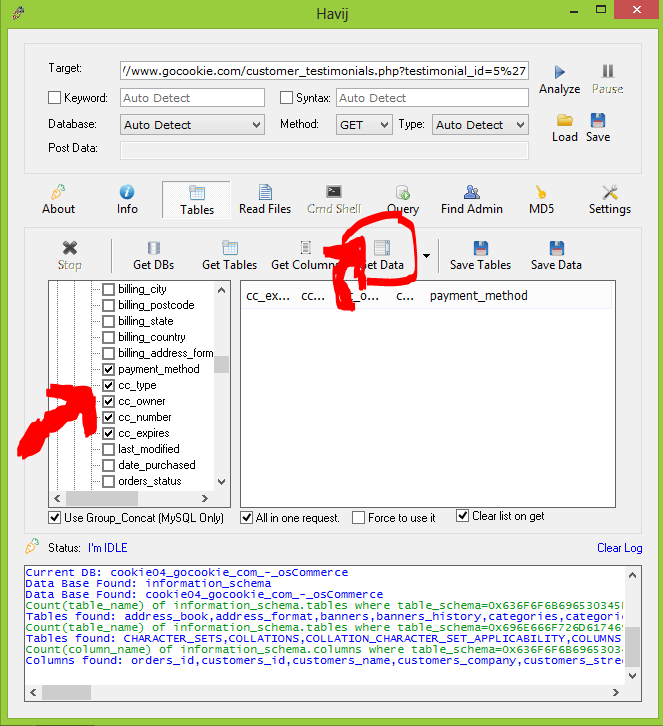Open the Read Files section
Screen dimensions: 663x726
click(265, 200)
